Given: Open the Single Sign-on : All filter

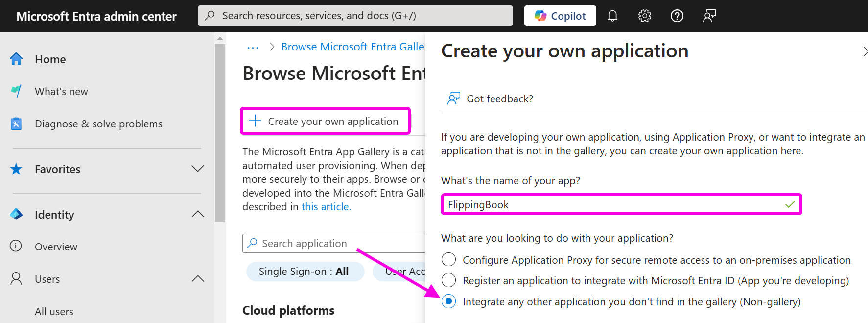Looking at the screenshot, I should [305, 272].
